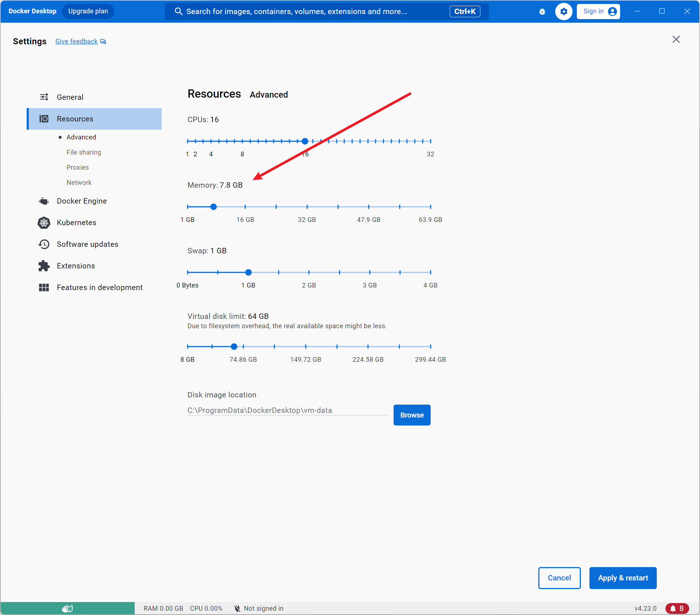Viewport: 700px width, 615px height.
Task: Click the Swap slider at 2 GB mark
Action: tap(309, 272)
